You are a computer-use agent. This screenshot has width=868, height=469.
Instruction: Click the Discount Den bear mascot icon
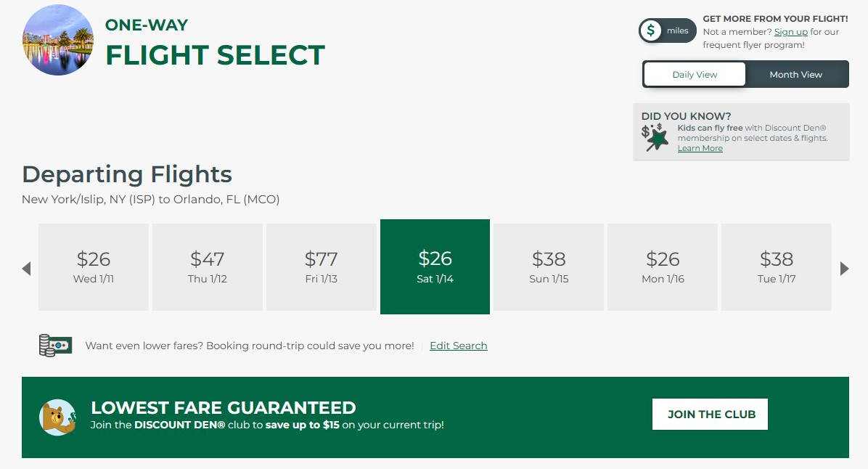click(57, 417)
